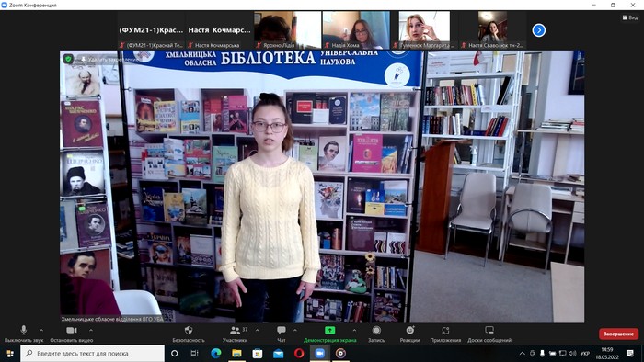This screenshot has height=362, width=644.
Task: Open the Participants (Участники) panel
Action: point(236,334)
